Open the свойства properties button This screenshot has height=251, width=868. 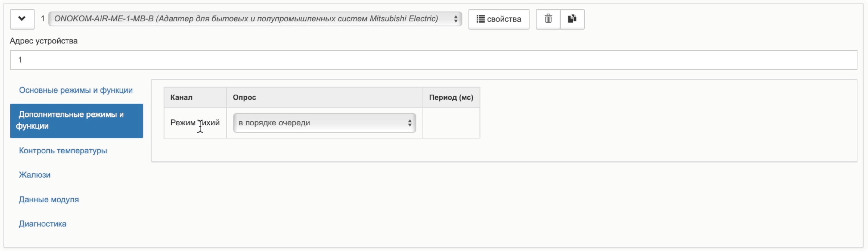(x=498, y=19)
